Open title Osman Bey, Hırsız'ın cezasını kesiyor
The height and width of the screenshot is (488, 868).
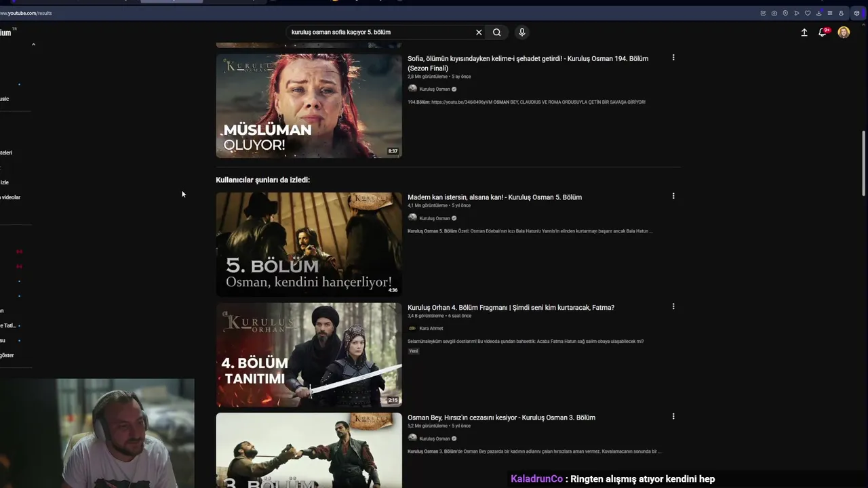(501, 418)
